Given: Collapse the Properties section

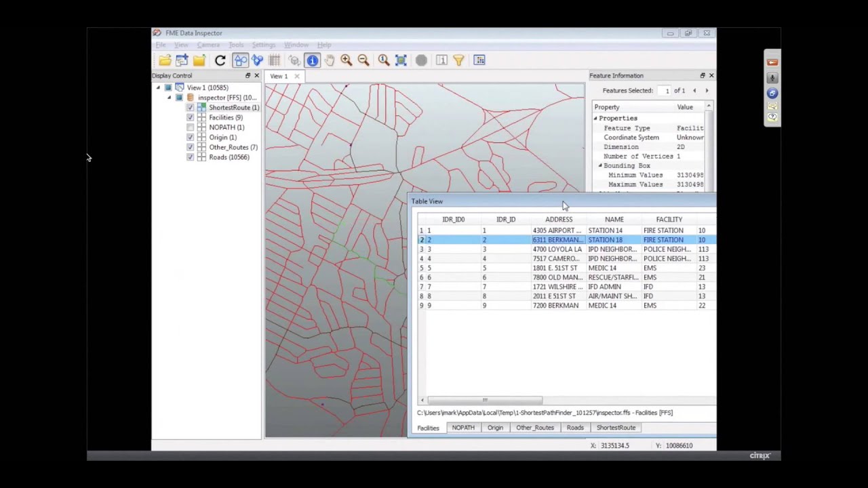Looking at the screenshot, I should click(x=595, y=118).
